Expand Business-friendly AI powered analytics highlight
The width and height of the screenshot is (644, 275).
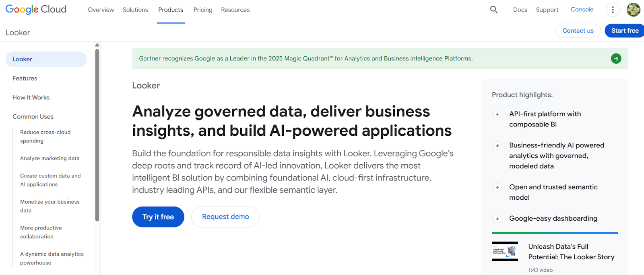pyautogui.click(x=497, y=146)
